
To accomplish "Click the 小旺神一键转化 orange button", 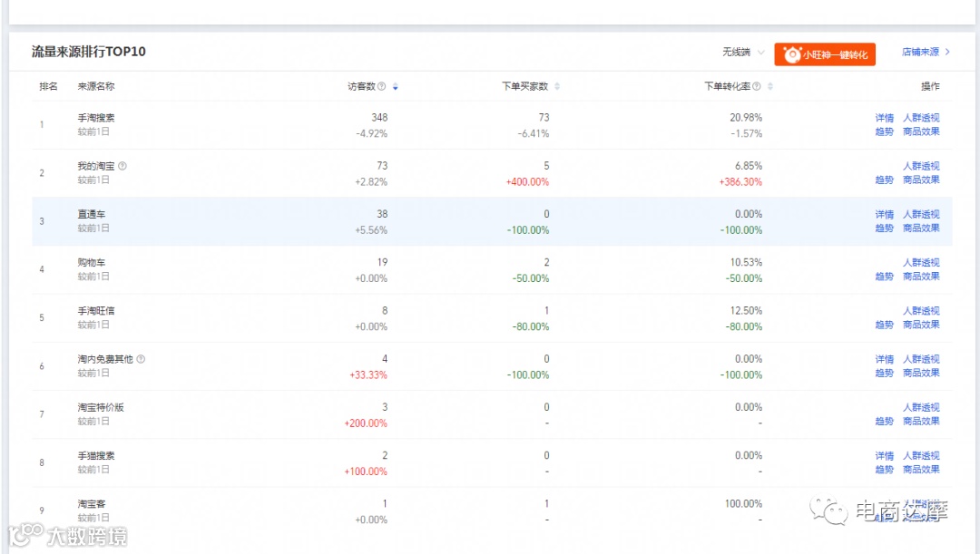I will (x=824, y=54).
